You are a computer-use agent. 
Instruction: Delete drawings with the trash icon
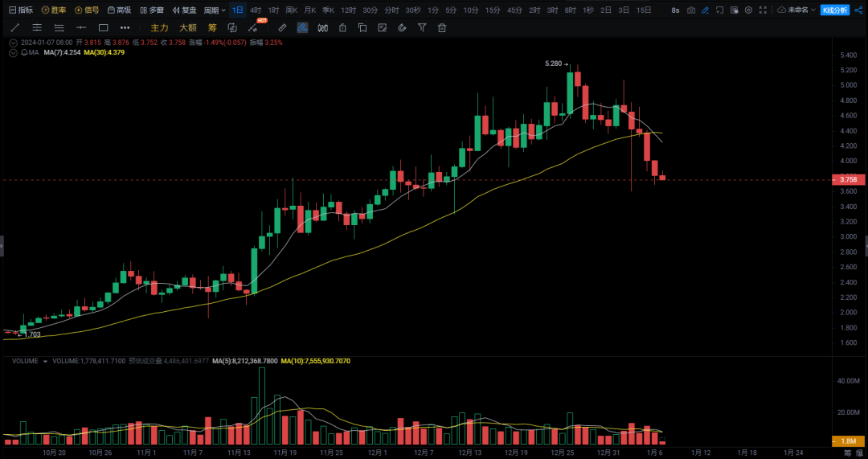tap(442, 27)
